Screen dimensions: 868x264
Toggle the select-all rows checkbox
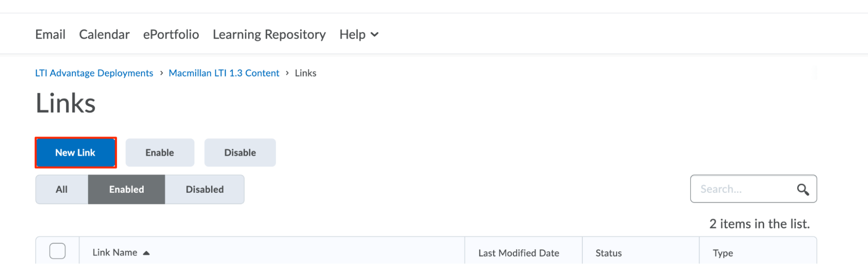pos(57,251)
